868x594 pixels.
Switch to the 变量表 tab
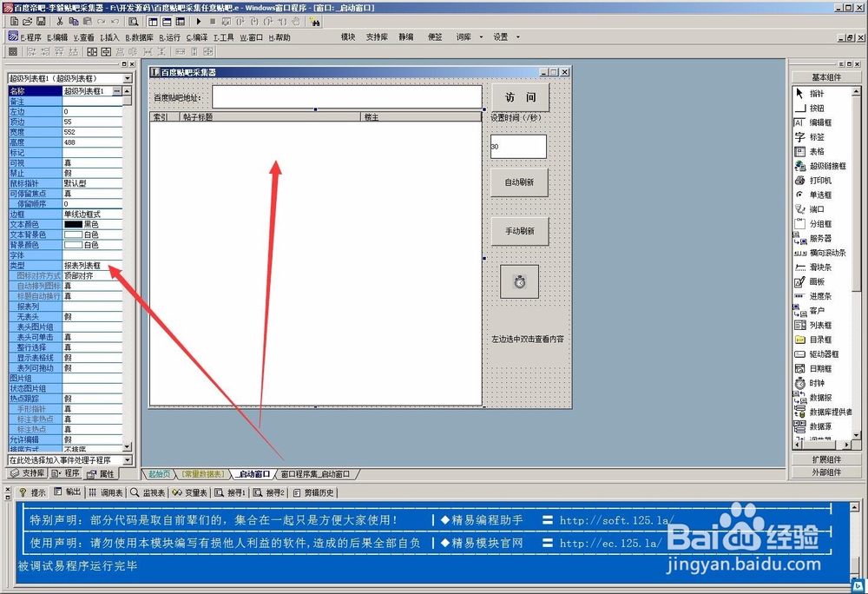click(190, 492)
